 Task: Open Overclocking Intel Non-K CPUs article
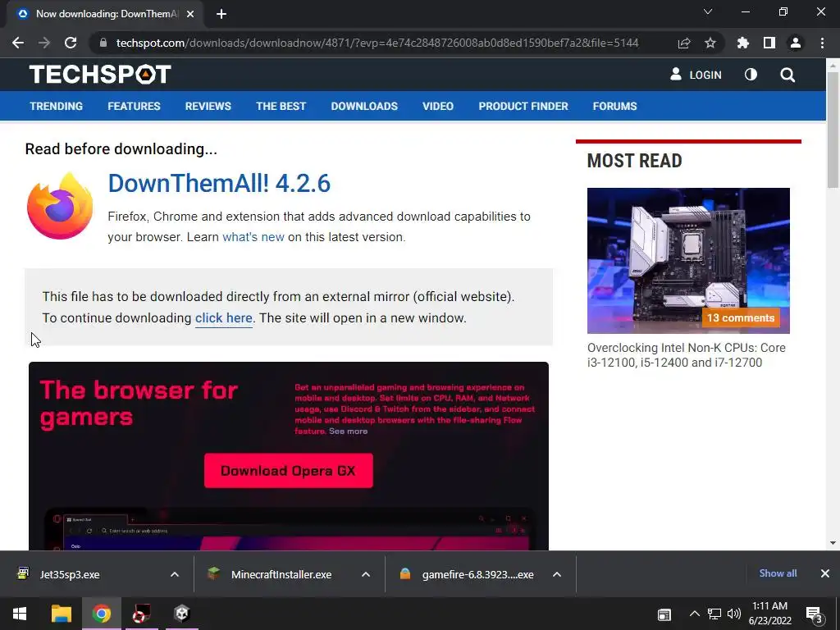click(687, 355)
